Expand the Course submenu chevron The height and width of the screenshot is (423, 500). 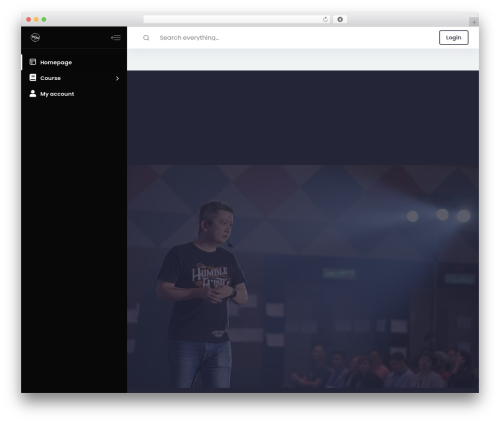pos(117,78)
